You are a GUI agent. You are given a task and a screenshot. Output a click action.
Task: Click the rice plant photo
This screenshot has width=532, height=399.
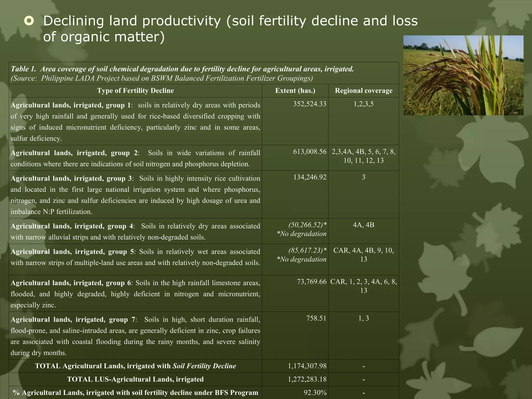pyautogui.click(x=463, y=75)
